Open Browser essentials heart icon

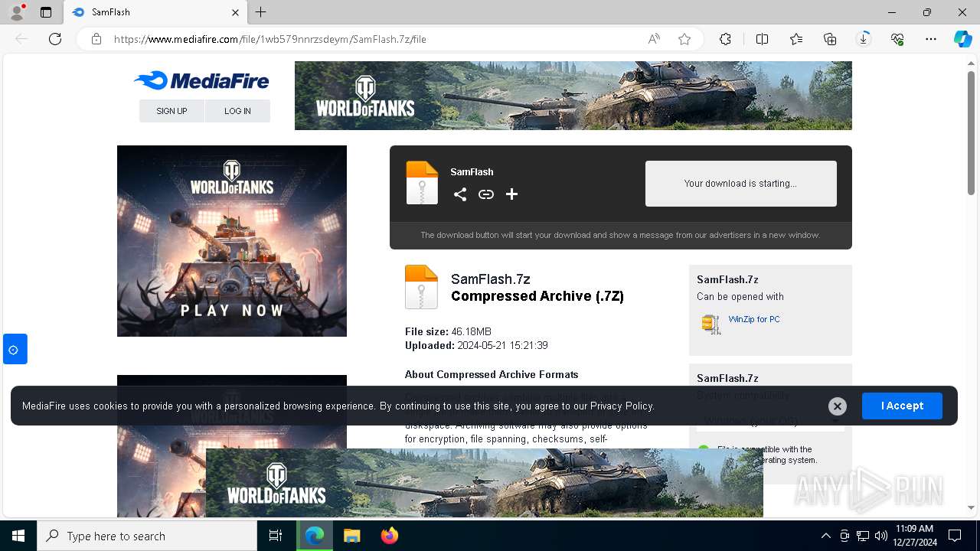[x=897, y=39]
